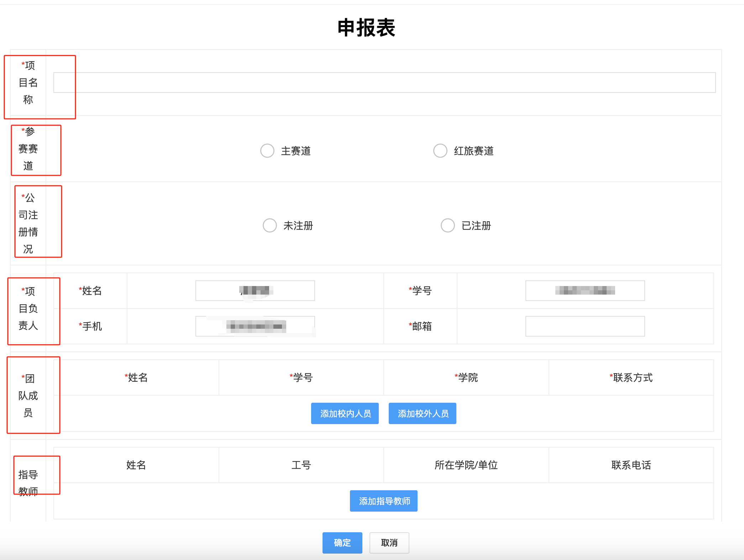The image size is (744, 560).
Task: Click the 所在学院/单位 teacher column header
Action: (x=466, y=465)
